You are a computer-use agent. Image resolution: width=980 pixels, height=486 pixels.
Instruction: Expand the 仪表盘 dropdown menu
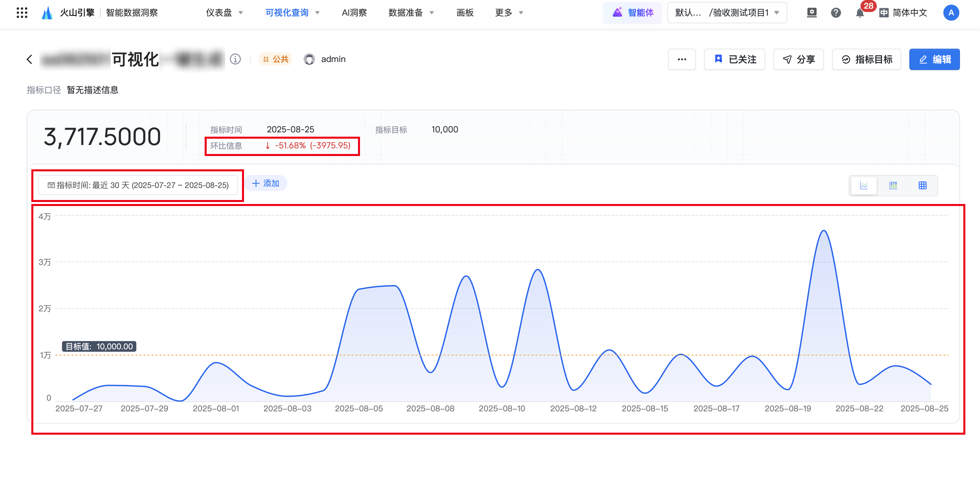[224, 13]
